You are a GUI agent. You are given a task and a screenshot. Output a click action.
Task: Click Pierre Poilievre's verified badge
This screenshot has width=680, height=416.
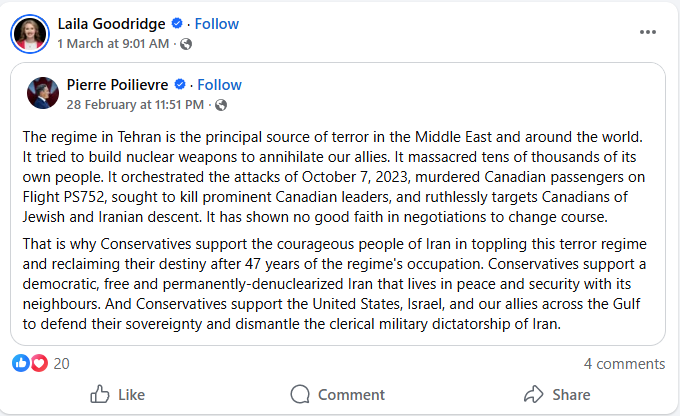(x=180, y=84)
